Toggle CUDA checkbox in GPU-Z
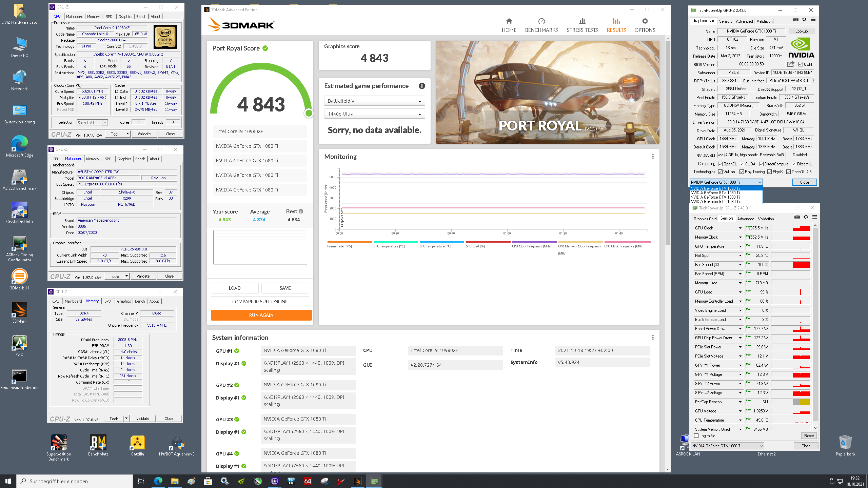 tap(742, 164)
